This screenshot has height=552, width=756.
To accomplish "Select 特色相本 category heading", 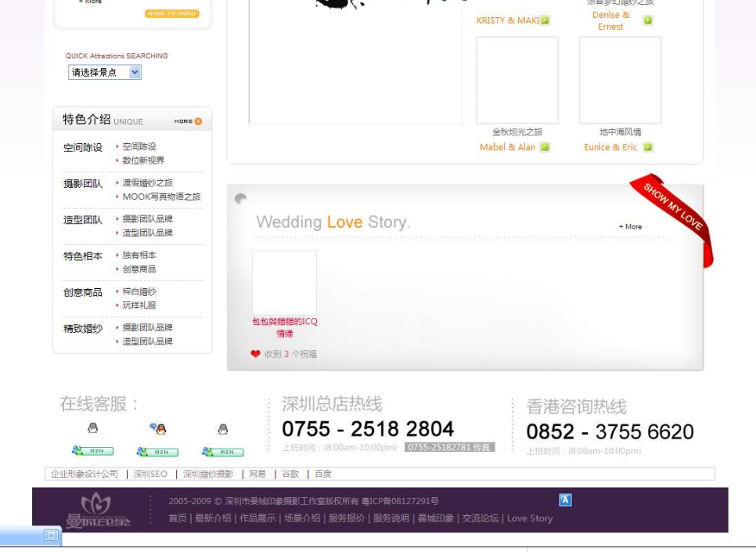I will 83,256.
